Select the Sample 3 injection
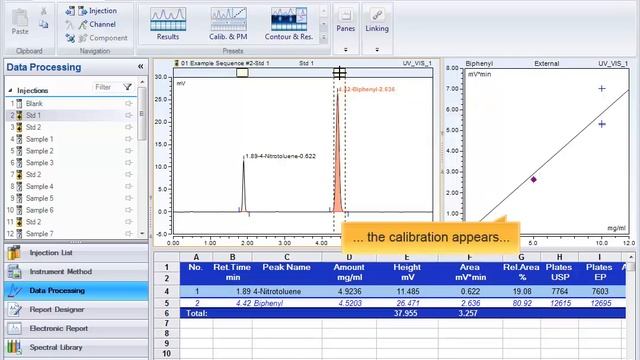Image resolution: width=640 pixels, height=360 pixels. pyautogui.click(x=71, y=163)
